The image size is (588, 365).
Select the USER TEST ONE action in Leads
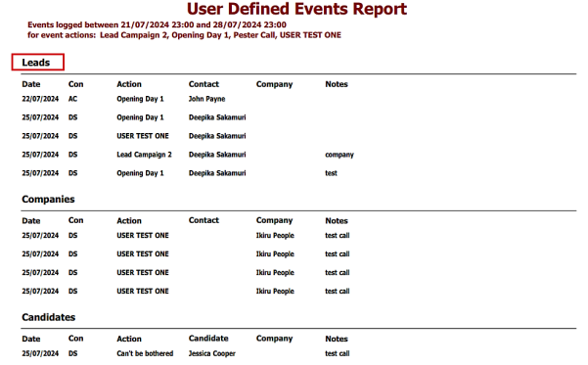pos(143,136)
